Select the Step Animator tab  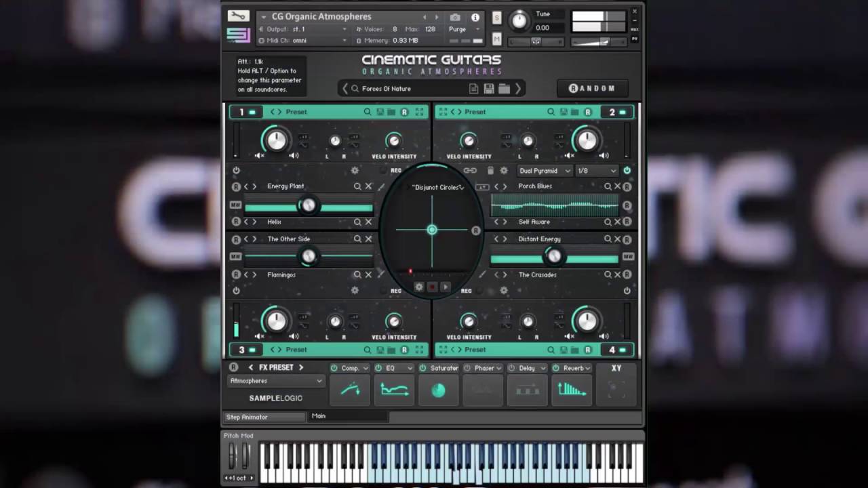click(265, 417)
